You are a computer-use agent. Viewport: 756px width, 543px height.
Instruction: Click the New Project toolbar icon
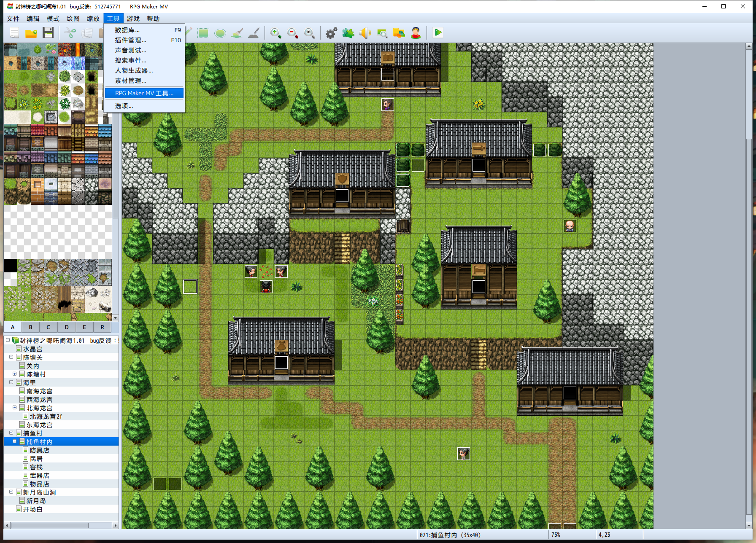click(15, 33)
